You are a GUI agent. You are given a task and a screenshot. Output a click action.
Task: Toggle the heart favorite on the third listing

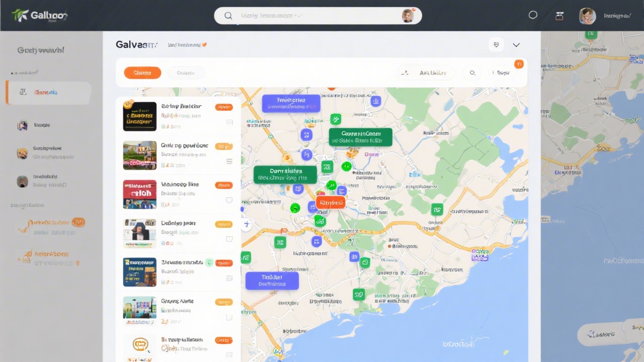tap(229, 200)
